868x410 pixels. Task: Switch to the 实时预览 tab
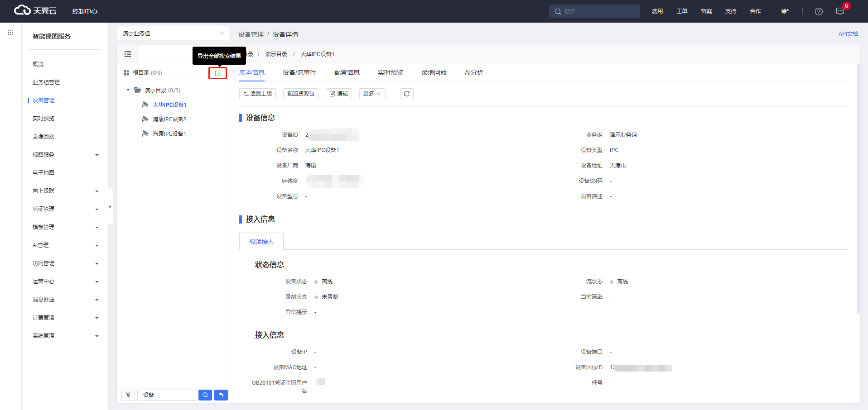click(390, 72)
